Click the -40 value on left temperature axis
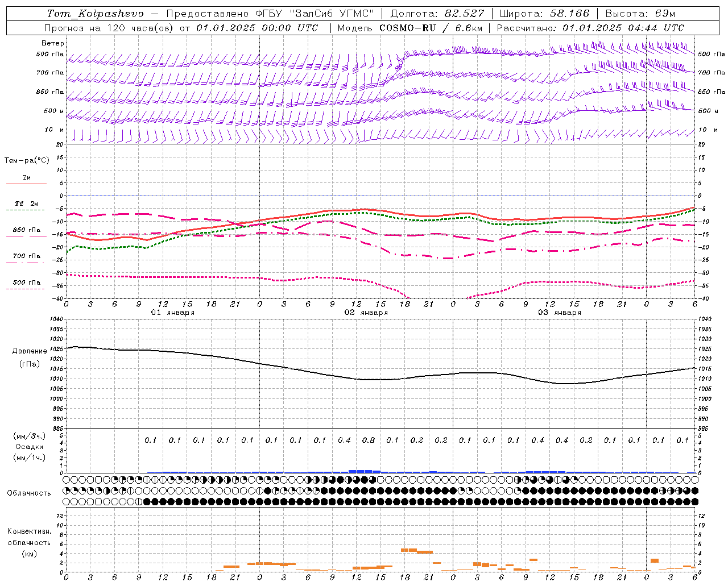 pyautogui.click(x=57, y=298)
